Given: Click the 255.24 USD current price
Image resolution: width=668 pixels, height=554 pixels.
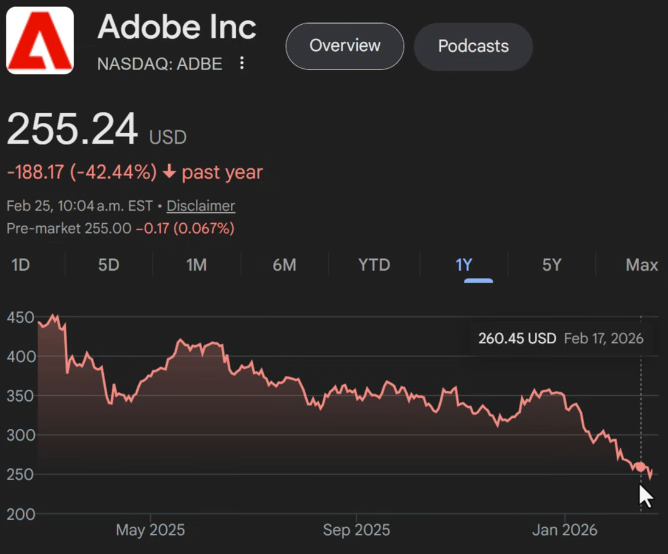Looking at the screenshot, I should pyautogui.click(x=70, y=132).
